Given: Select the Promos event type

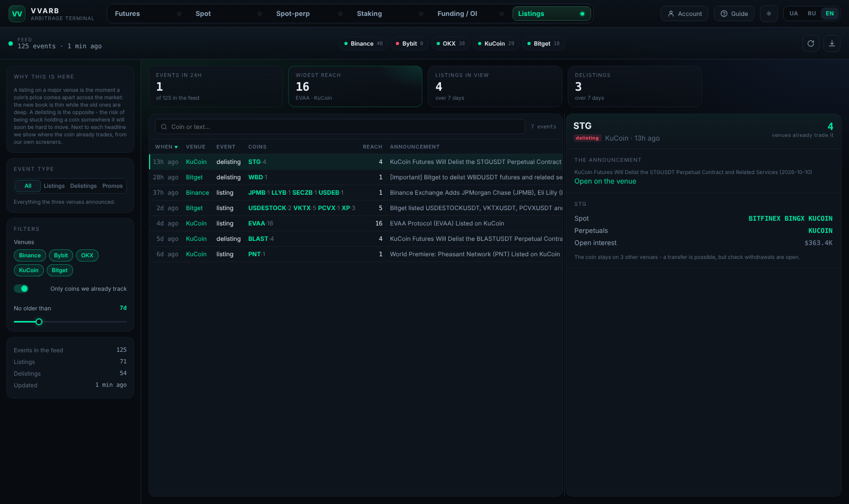Looking at the screenshot, I should 112,186.
